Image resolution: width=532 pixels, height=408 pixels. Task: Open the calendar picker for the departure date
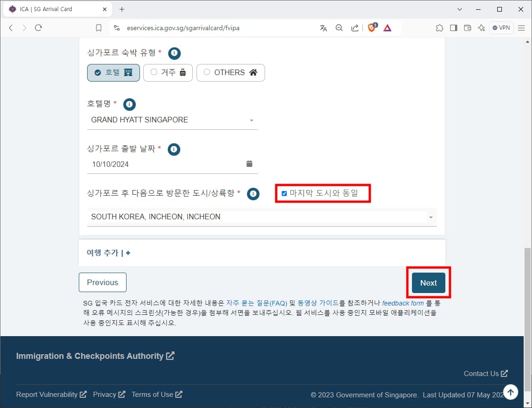coord(249,163)
